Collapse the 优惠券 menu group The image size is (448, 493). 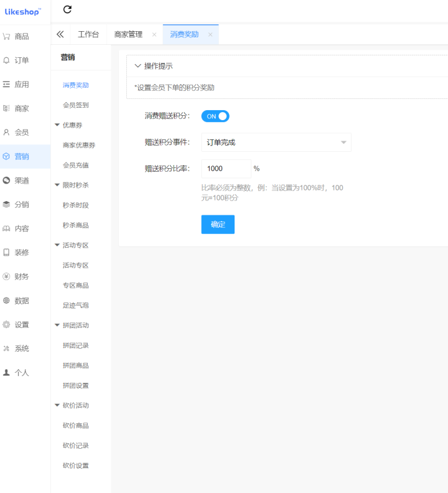pos(57,125)
